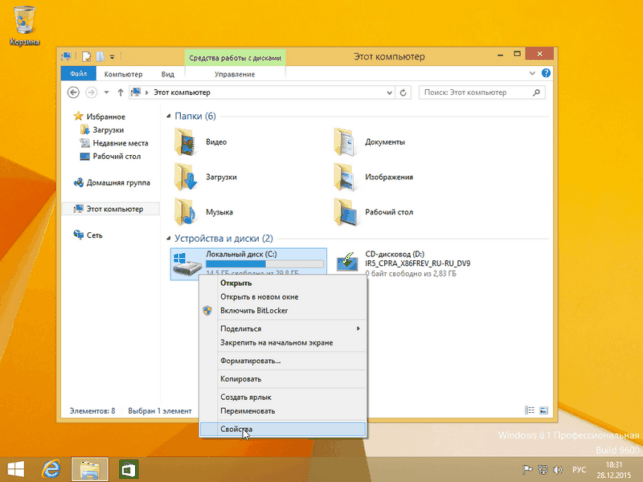
Task: Choose Закрепить на начальном экране
Action: click(x=283, y=343)
